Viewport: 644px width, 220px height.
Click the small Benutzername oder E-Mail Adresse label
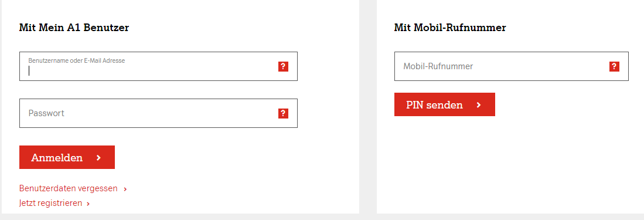[76, 60]
